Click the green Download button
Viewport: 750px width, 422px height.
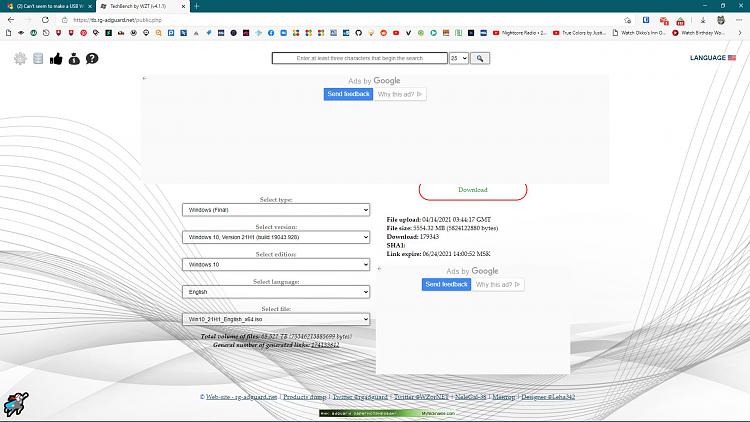pos(473,190)
